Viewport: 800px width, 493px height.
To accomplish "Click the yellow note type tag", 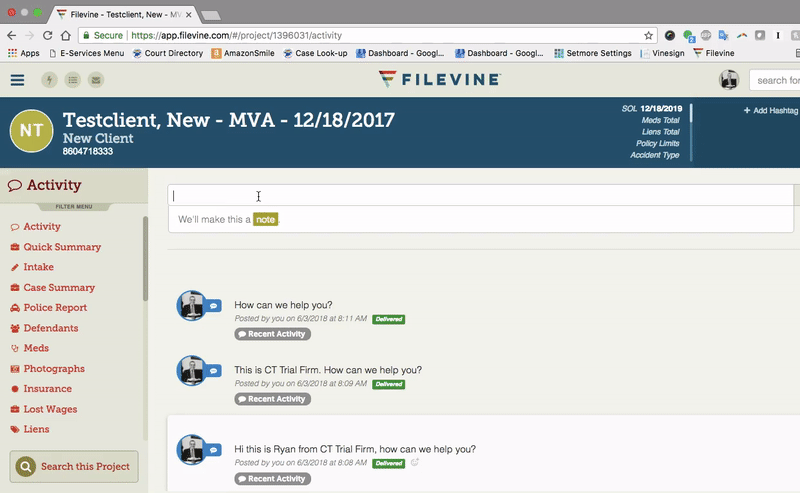I will tap(265, 219).
